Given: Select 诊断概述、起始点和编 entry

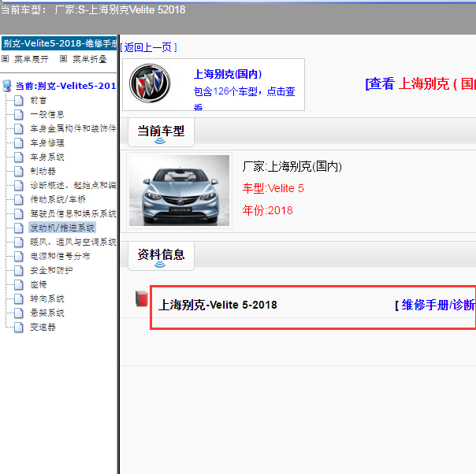Looking at the screenshot, I should [x=73, y=185].
